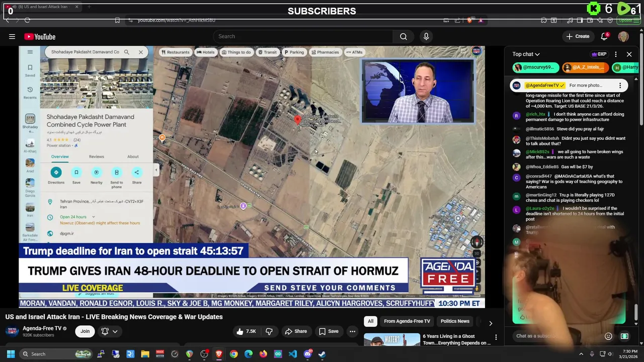
Task: Open Saved places in Maps sidebar
Action: 30,70
